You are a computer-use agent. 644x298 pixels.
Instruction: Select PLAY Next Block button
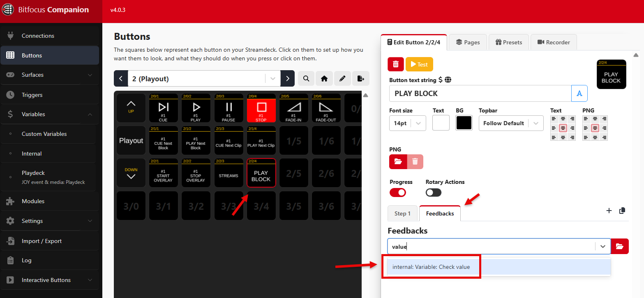pos(196,140)
